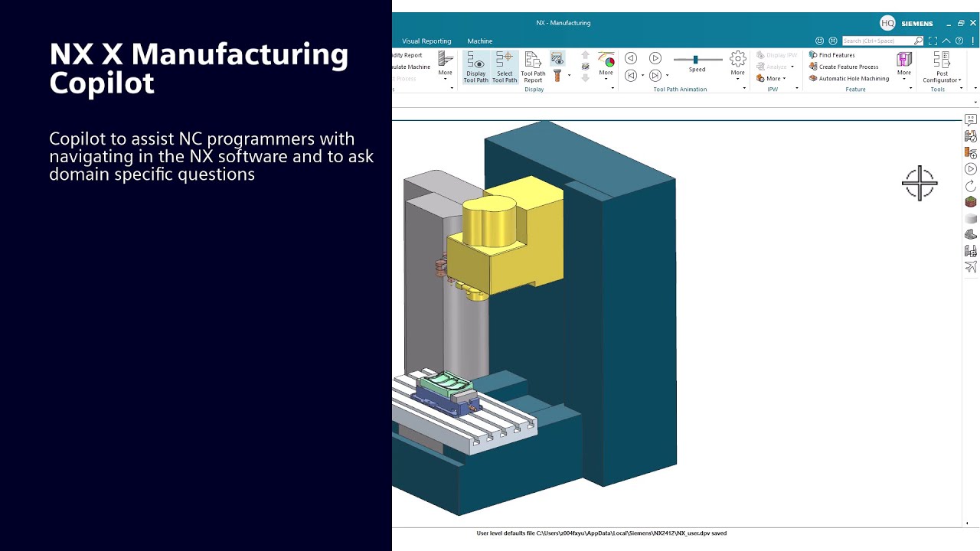Image resolution: width=980 pixels, height=551 pixels.
Task: Play tool path animation forward
Action: pyautogui.click(x=655, y=58)
